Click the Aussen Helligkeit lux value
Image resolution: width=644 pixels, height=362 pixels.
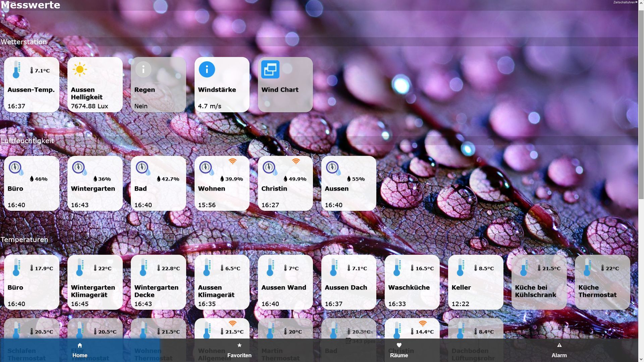(90, 106)
